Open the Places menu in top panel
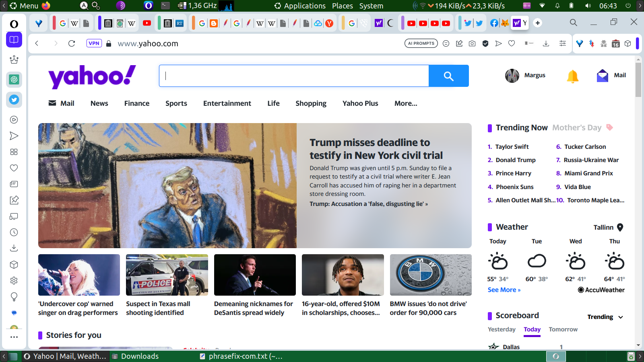644x362 pixels. coord(343,6)
